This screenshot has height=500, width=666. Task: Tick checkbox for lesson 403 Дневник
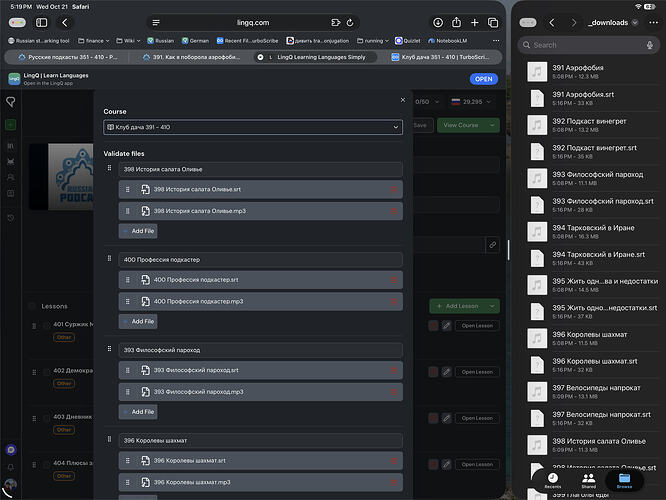tap(46, 418)
